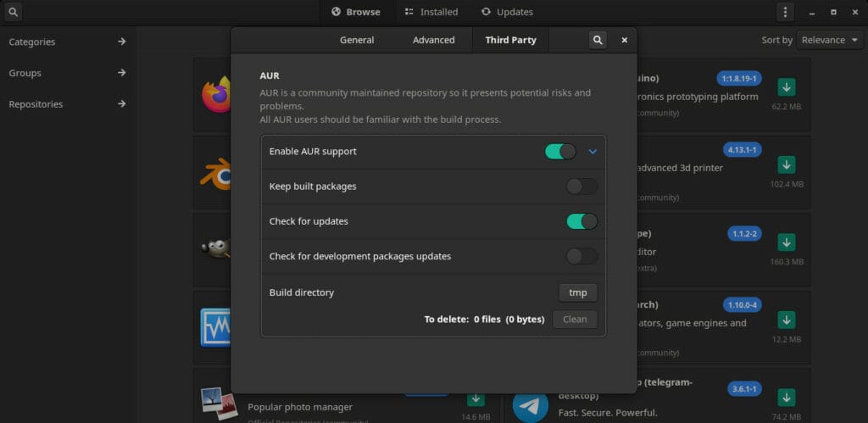Click 'Fast. Secure. Powerful.' Telegram description
The image size is (868, 423).
coord(608,413)
